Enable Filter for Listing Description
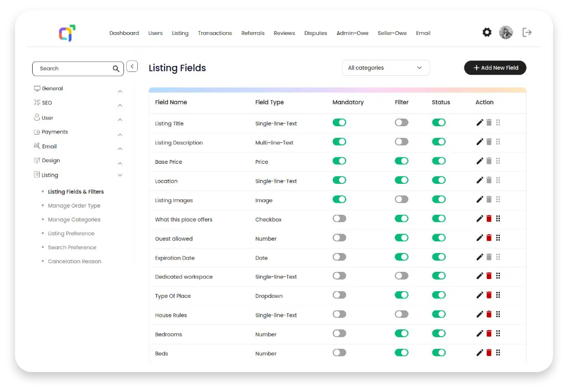The height and width of the screenshot is (392, 568). 401,142
